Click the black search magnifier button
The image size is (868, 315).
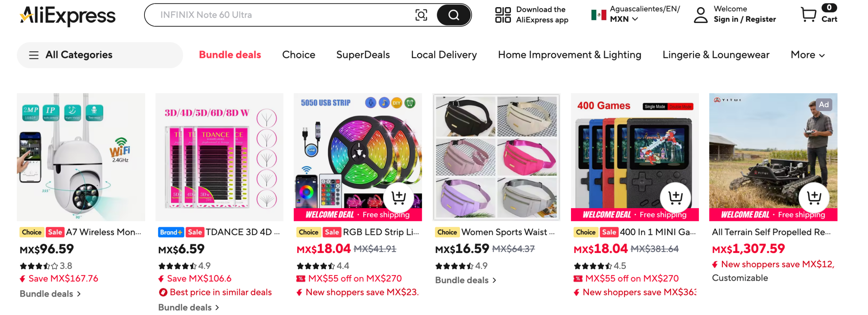[453, 15]
